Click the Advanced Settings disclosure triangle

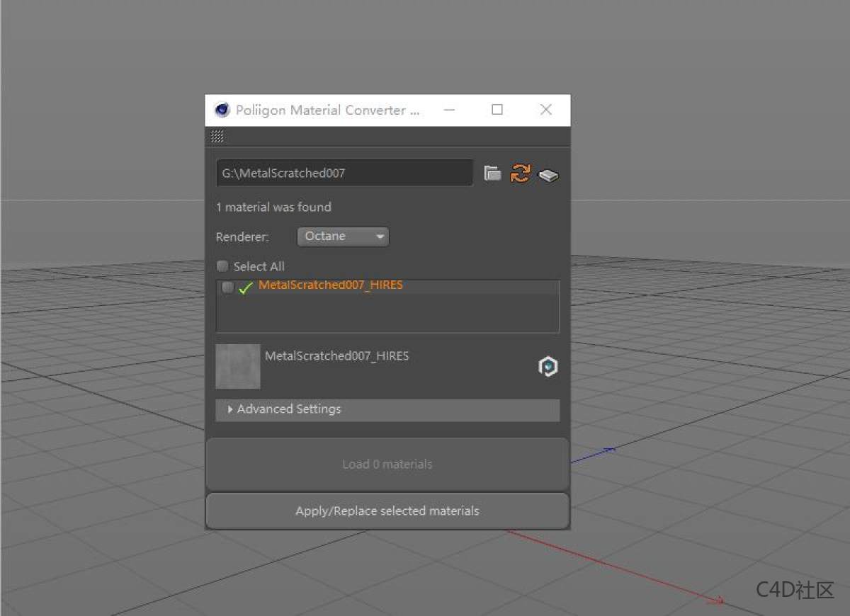coord(229,409)
